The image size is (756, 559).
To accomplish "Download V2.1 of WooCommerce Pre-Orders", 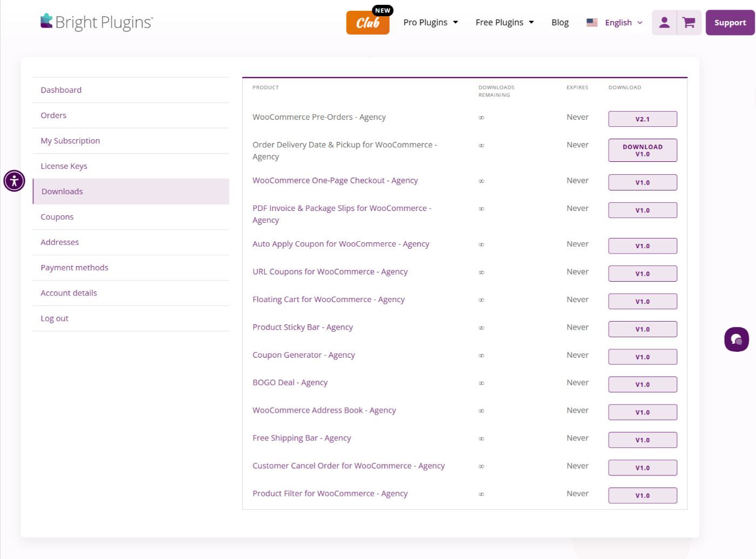I will 642,119.
